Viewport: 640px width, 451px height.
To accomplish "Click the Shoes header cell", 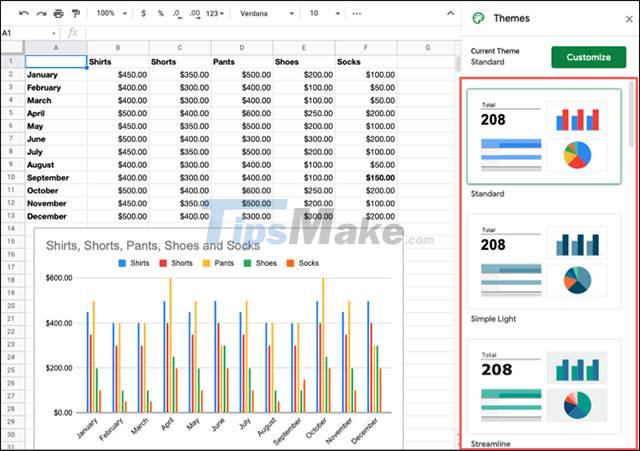I will [304, 62].
